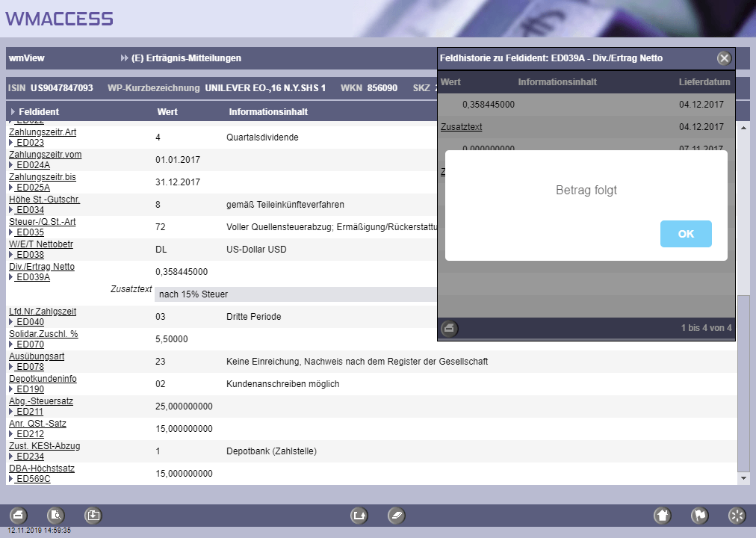756x538 pixels.
Task: Click the download/export icon in bottom toolbar
Action: pos(93,515)
